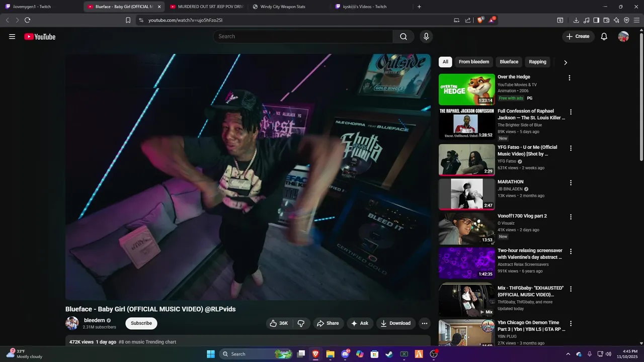644x362 pixels.
Task: Select the Blueface filter chip
Action: [509, 62]
